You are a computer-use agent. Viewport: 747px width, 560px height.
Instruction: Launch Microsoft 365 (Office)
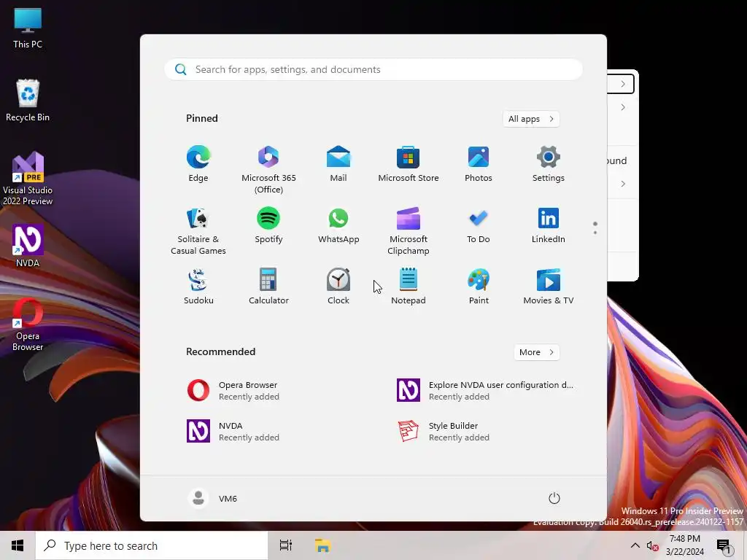click(x=268, y=170)
